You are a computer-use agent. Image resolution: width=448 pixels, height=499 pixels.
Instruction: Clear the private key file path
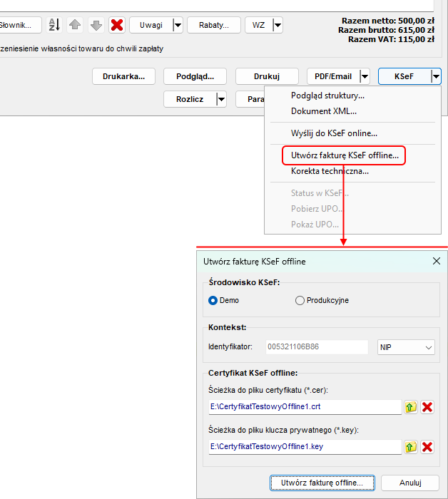(x=427, y=447)
